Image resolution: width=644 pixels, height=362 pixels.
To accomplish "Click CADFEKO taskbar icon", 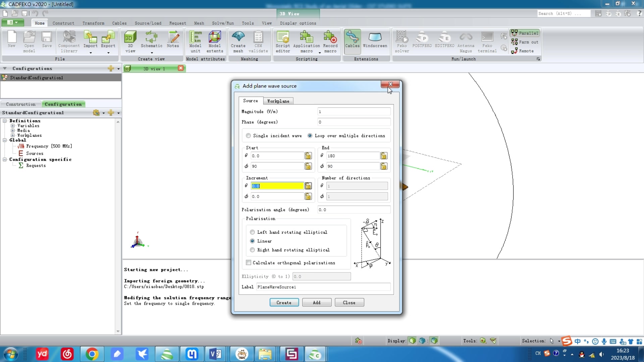I will pyautogui.click(x=316, y=354).
